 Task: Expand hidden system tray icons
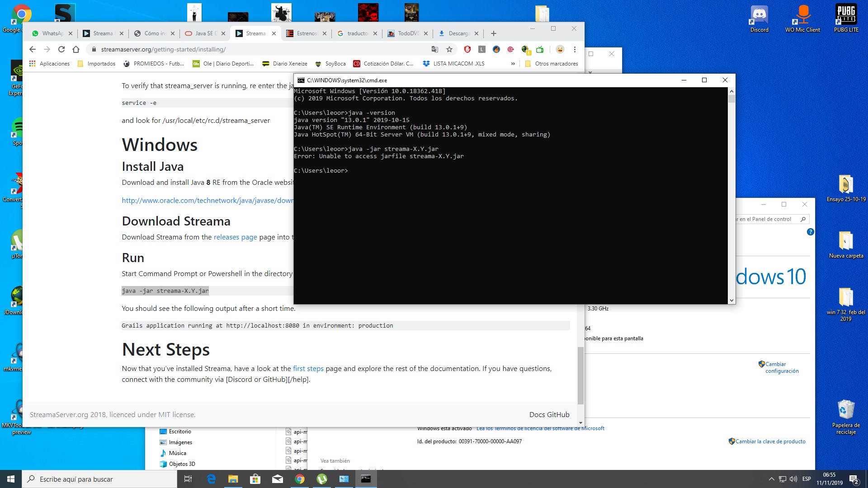click(x=772, y=479)
